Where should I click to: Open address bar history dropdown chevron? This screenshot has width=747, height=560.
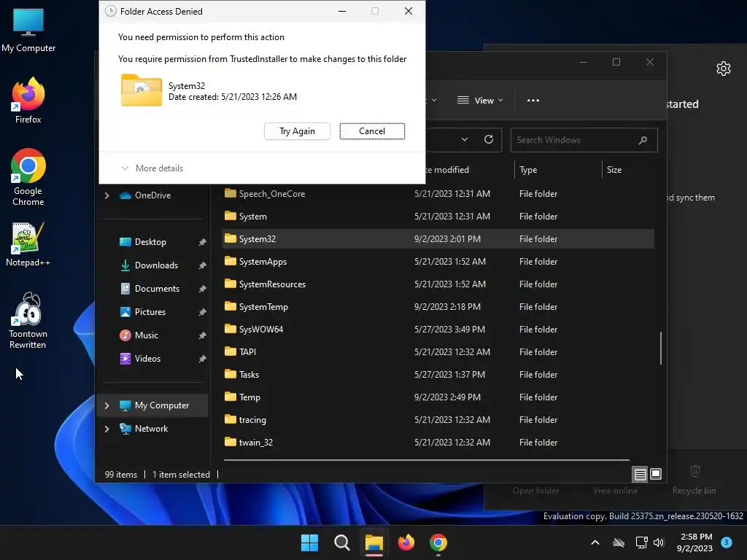(465, 139)
